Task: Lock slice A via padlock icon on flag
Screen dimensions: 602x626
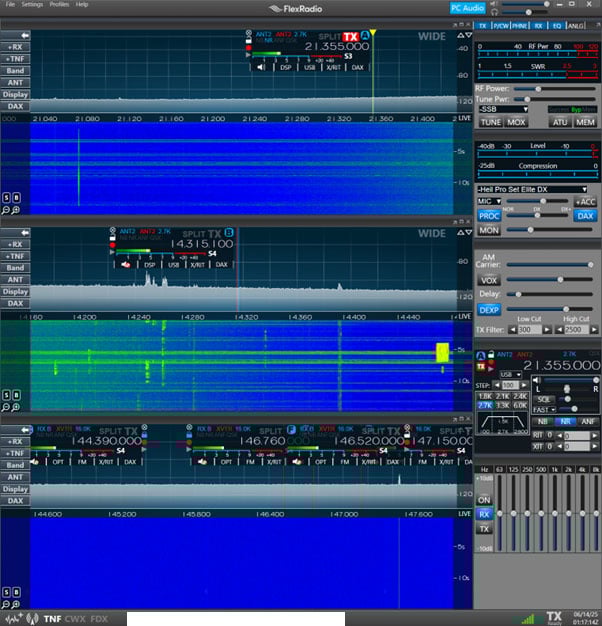Action: (x=249, y=41)
